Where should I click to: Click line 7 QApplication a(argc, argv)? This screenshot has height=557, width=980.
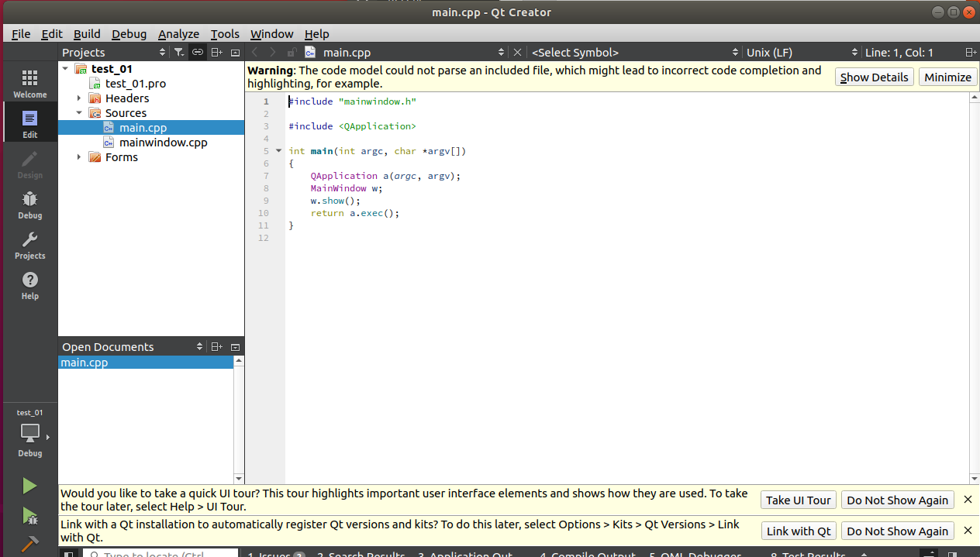385,176
